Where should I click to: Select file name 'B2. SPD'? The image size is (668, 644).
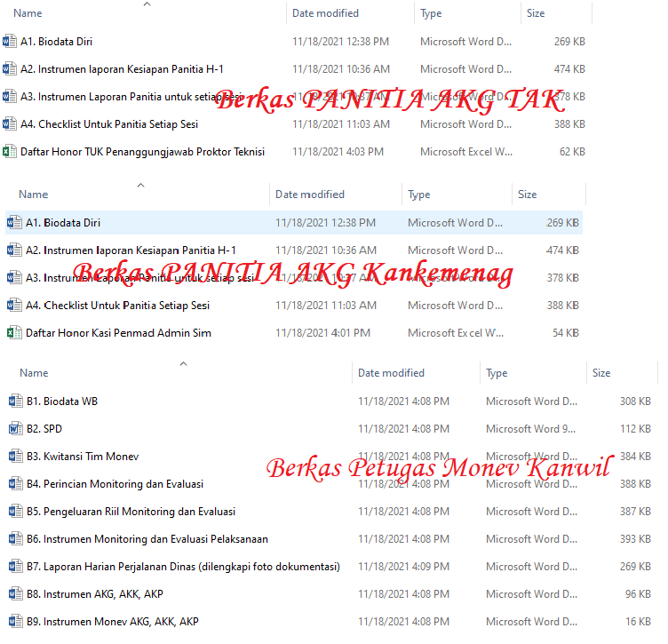(x=44, y=428)
